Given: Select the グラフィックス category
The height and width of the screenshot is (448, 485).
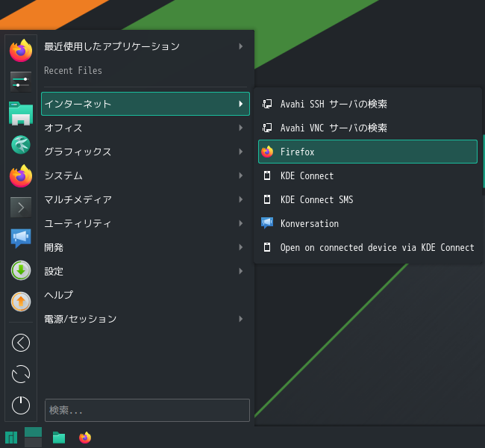Looking at the screenshot, I should click(145, 152).
